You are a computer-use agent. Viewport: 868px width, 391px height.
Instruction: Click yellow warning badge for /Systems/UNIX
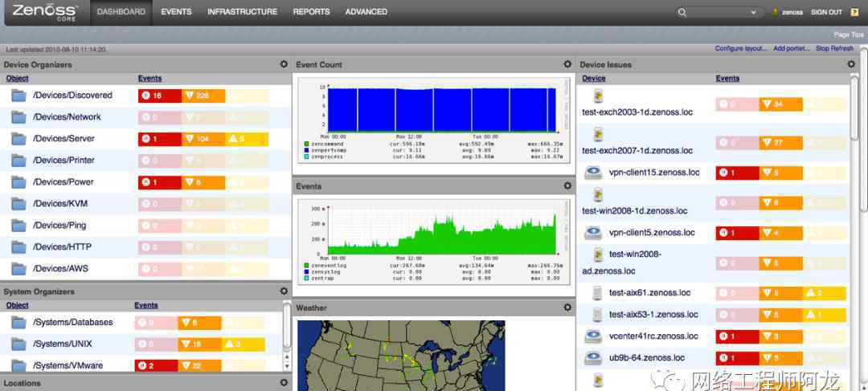pyautogui.click(x=243, y=344)
